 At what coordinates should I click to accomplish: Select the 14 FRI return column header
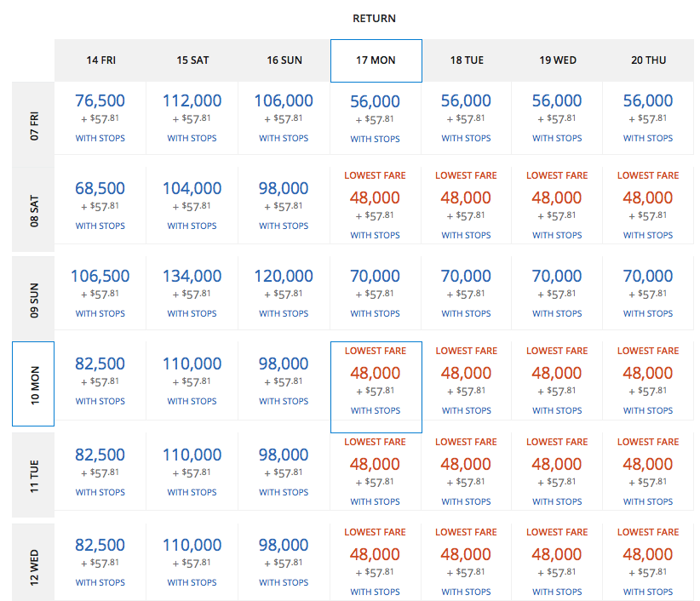click(x=100, y=60)
